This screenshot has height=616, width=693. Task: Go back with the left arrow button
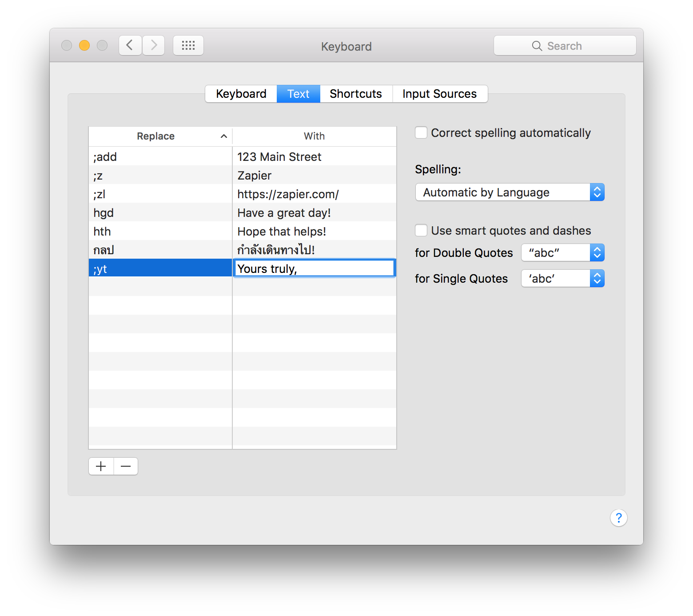coord(130,45)
